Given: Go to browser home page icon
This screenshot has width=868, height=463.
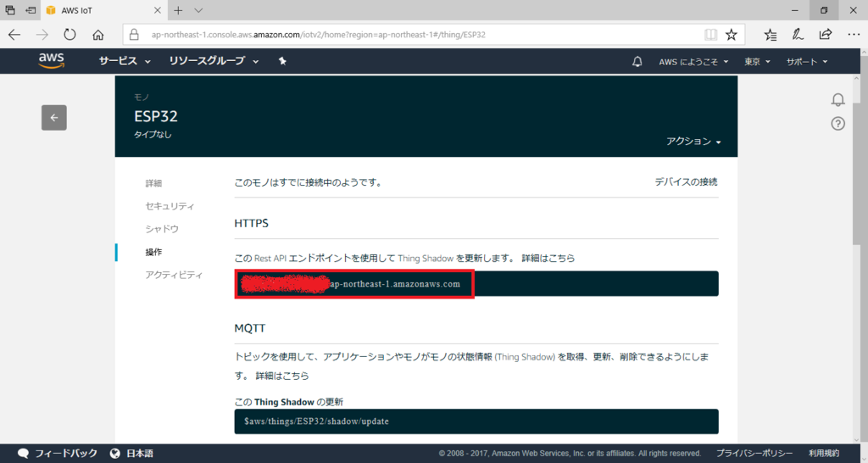Looking at the screenshot, I should click(98, 35).
